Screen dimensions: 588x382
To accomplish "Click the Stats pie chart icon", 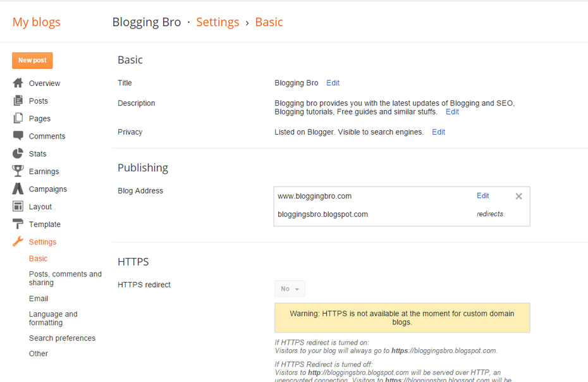I will (18, 154).
